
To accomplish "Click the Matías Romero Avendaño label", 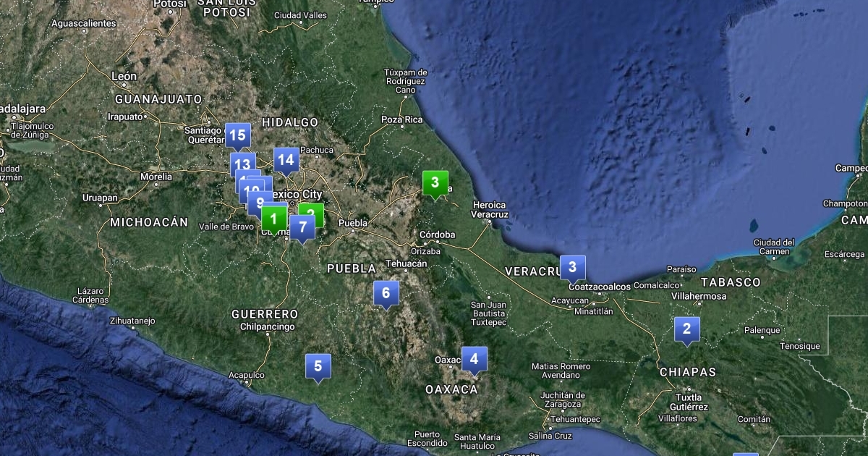I will point(561,371).
